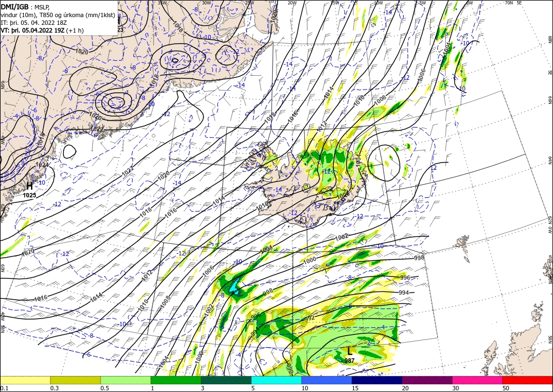Screen dimensions: 553x392
Task: Click the '30W' longitude label
Action: tap(206, 3)
